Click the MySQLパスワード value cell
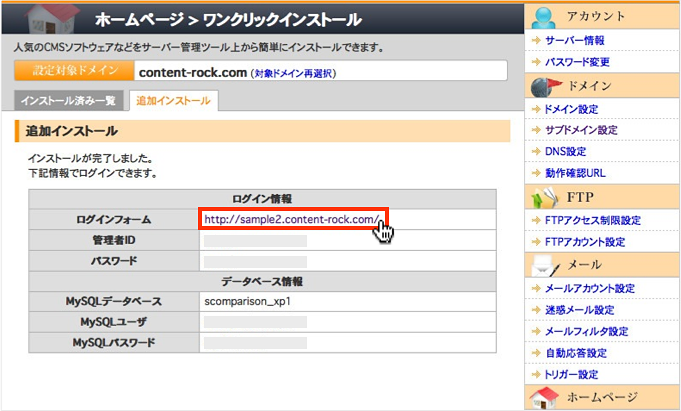This screenshot has width=681, height=411. pos(348,343)
